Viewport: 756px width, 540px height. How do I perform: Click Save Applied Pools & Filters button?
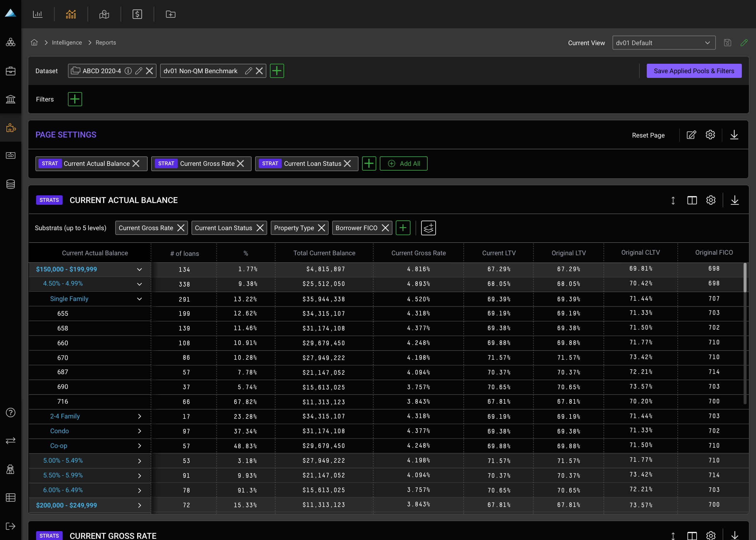click(x=694, y=71)
